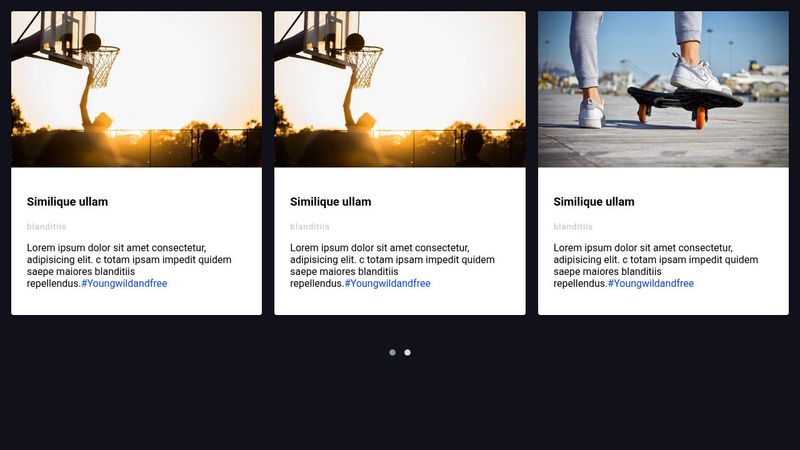Click the #Youngwildandfree hashtag in first card

pyautogui.click(x=124, y=283)
